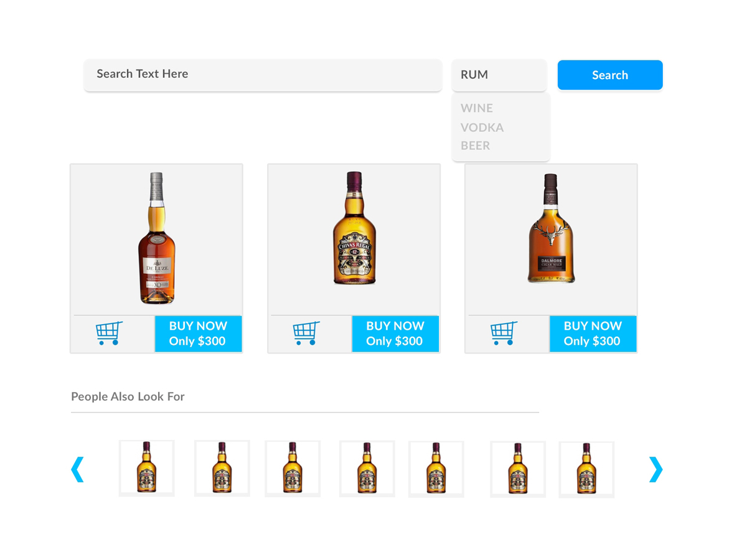
Task: Open the seventh carousel bottle thumbnail
Action: coord(586,470)
